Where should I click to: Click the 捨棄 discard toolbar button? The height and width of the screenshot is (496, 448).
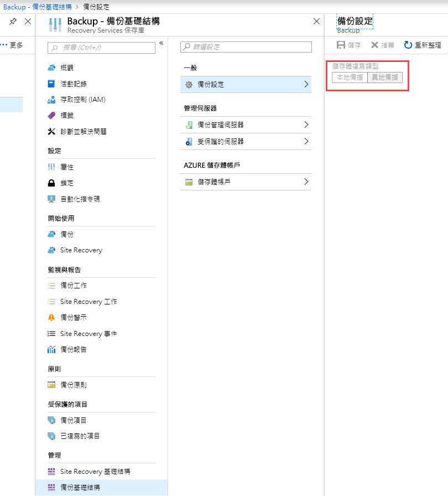coord(383,45)
